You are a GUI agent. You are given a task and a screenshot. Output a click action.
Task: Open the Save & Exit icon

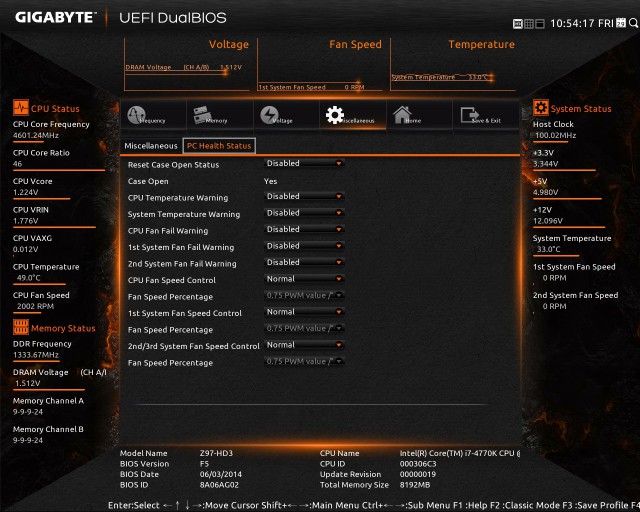pyautogui.click(x=469, y=115)
